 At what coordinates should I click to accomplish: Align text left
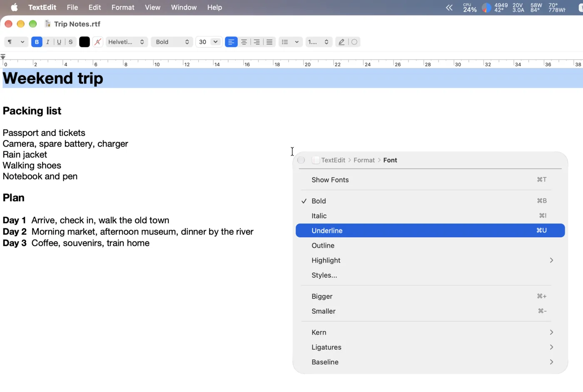(231, 42)
